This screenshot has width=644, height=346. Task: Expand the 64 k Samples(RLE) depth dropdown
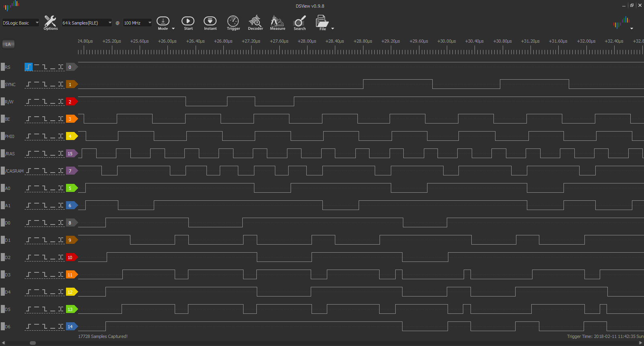(87, 23)
